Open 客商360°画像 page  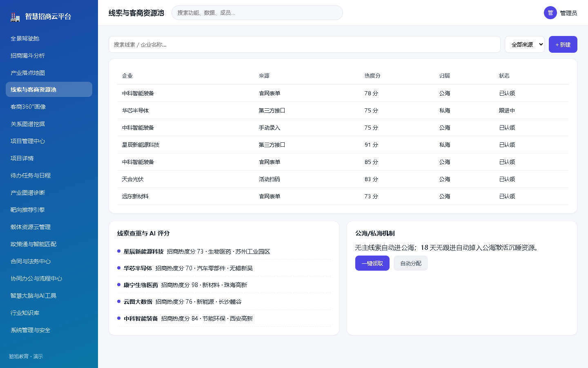[49, 107]
